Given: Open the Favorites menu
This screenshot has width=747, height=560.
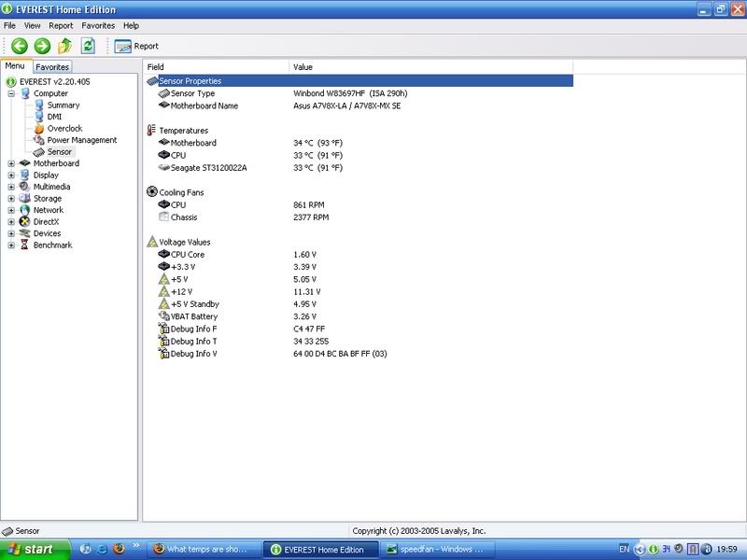Looking at the screenshot, I should (98, 26).
